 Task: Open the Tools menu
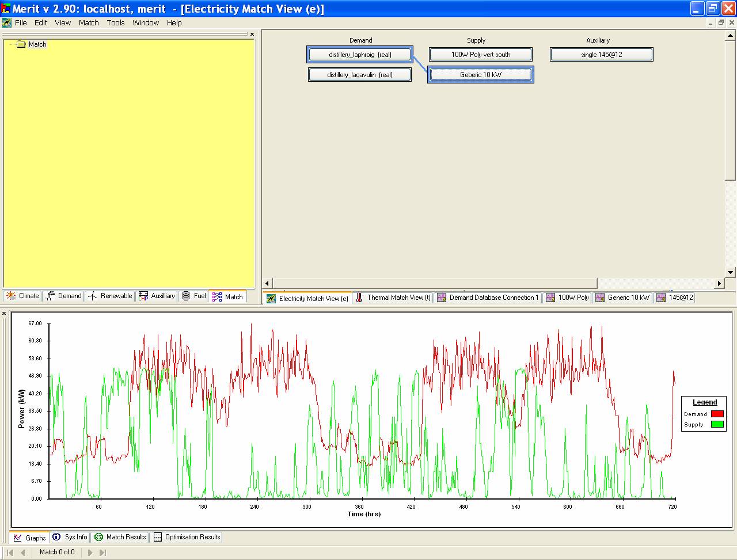pyautogui.click(x=115, y=22)
